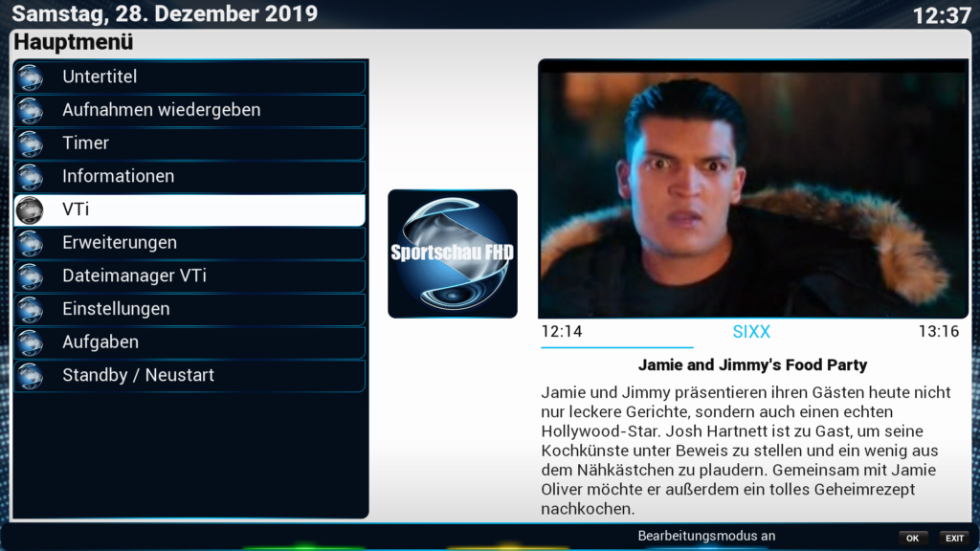The height and width of the screenshot is (551, 980).
Task: Select the Aufgaben menu entry
Action: coord(189,342)
